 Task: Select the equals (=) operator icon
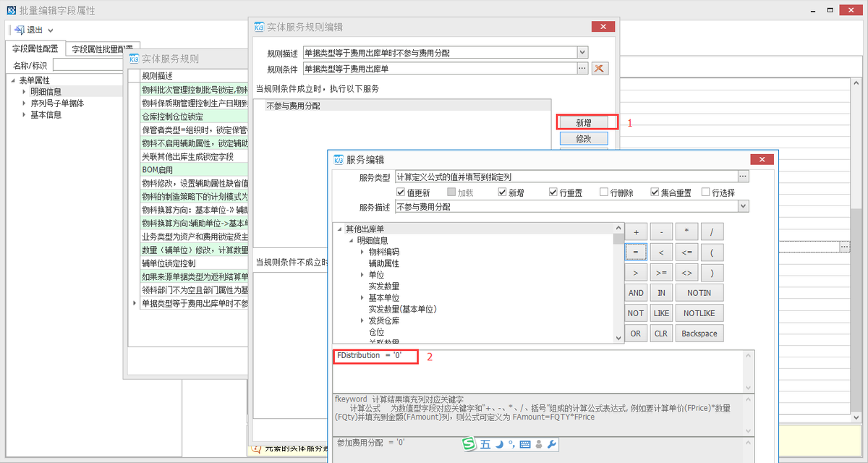(x=636, y=252)
